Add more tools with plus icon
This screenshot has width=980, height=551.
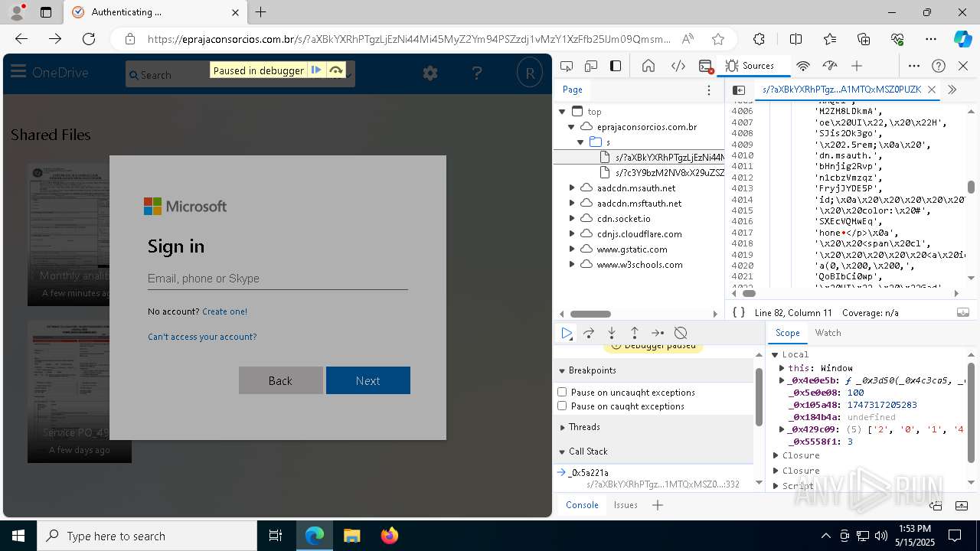(857, 67)
